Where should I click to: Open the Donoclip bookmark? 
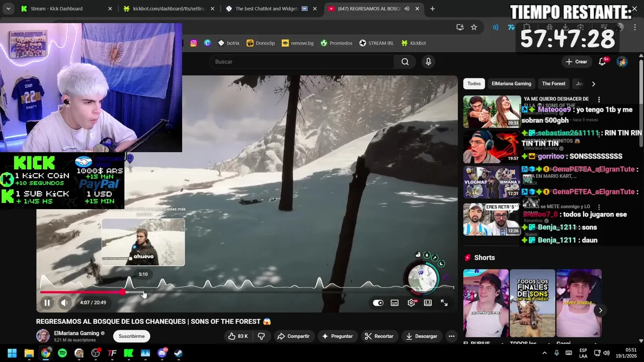click(261, 43)
